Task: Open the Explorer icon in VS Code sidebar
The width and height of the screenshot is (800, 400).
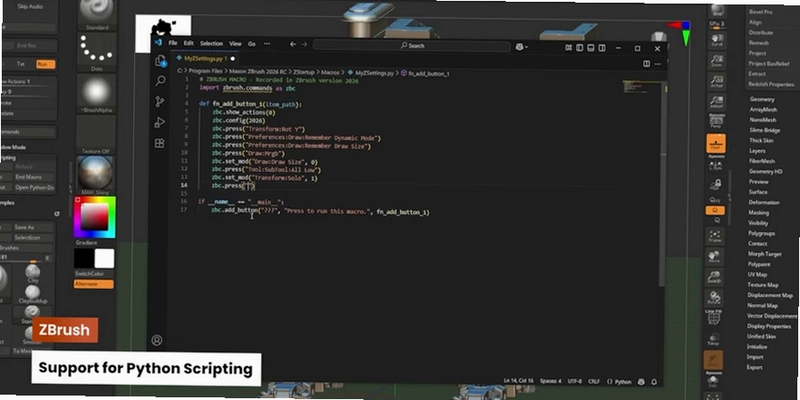Action: coord(160,61)
